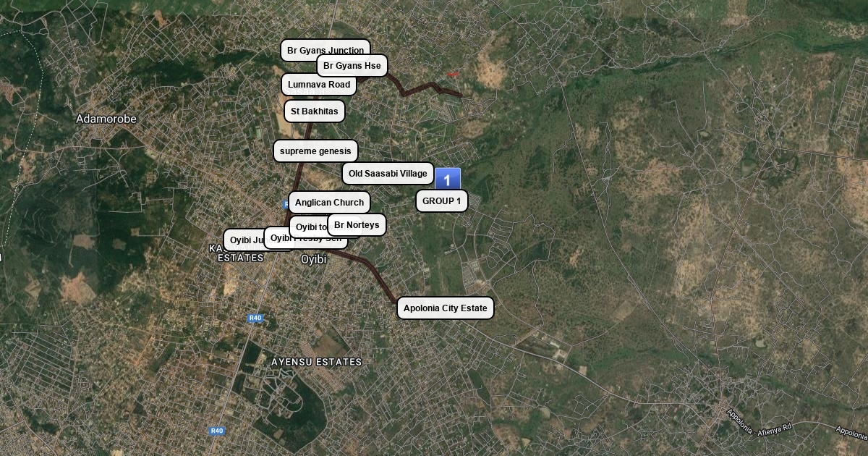Open the Apolonia City Estate label

(446, 308)
